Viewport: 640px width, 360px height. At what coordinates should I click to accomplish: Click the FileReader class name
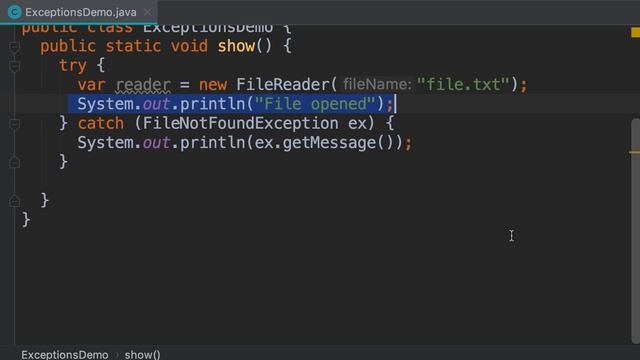282,84
